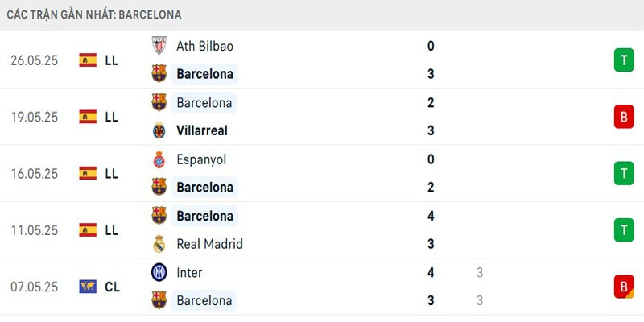Click the Champions League icon on 07.05.25

click(x=88, y=287)
